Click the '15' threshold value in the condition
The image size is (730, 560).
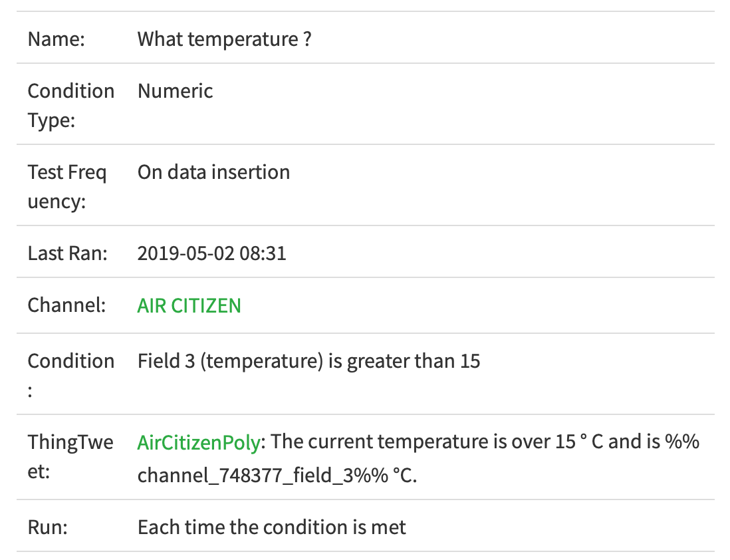pos(470,361)
